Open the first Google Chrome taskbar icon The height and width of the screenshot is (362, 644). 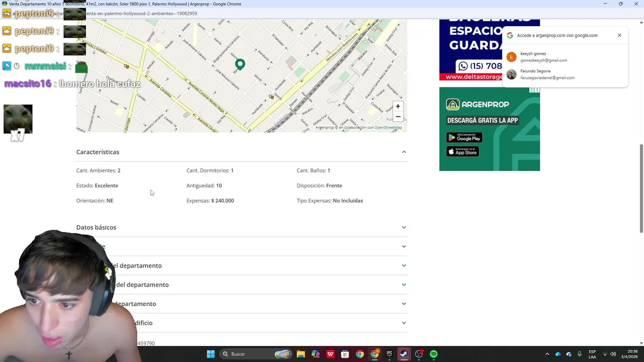(360, 354)
